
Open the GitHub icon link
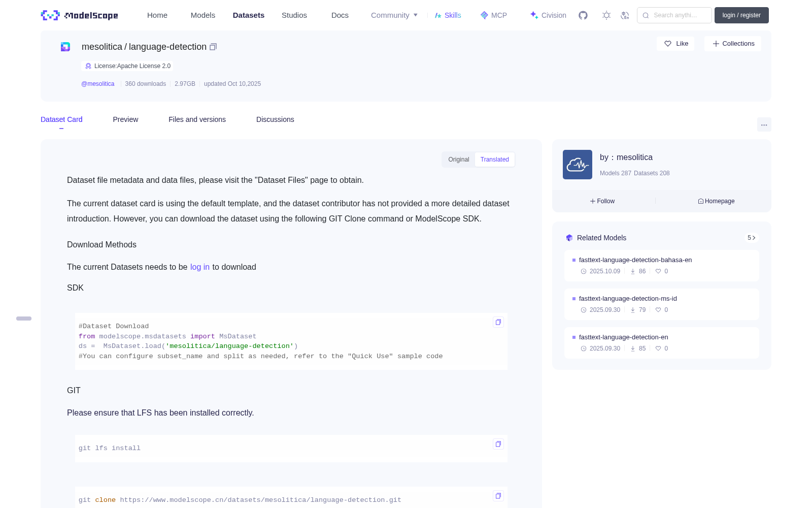[x=583, y=15]
